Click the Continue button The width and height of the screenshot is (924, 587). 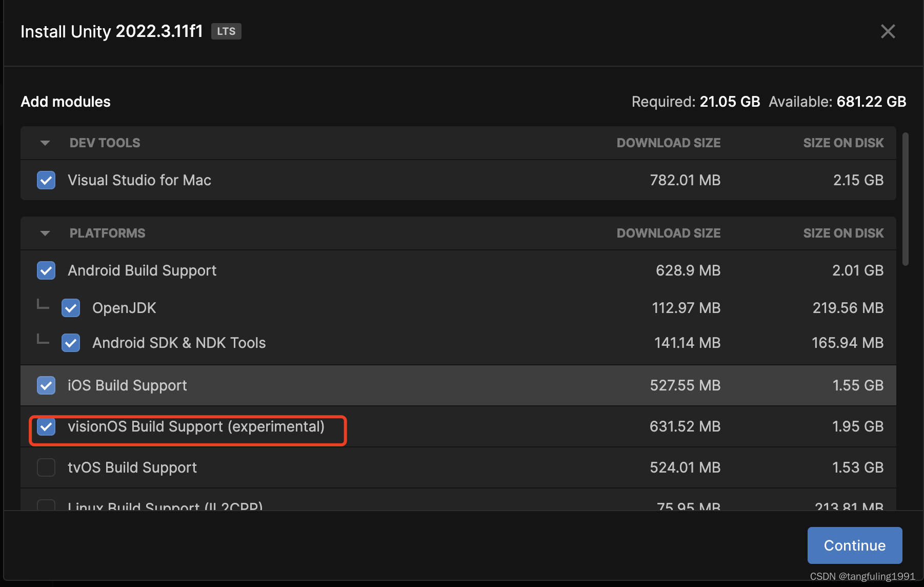point(855,545)
